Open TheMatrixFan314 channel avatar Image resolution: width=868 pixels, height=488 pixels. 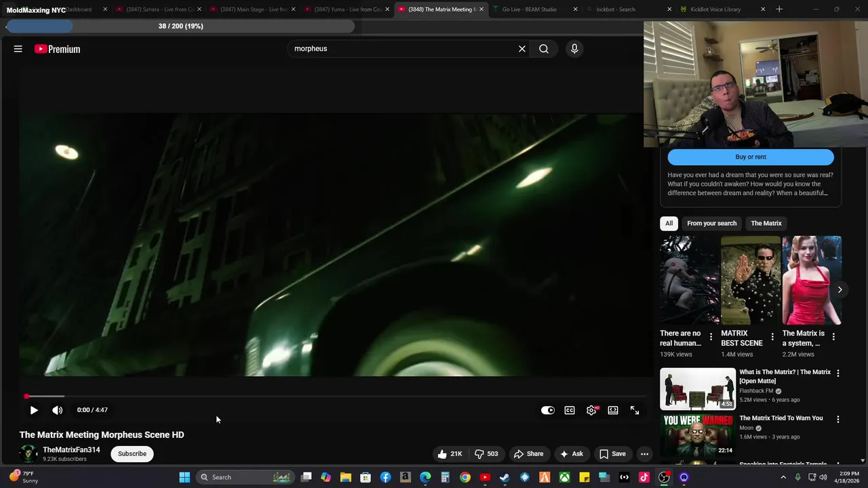28,454
